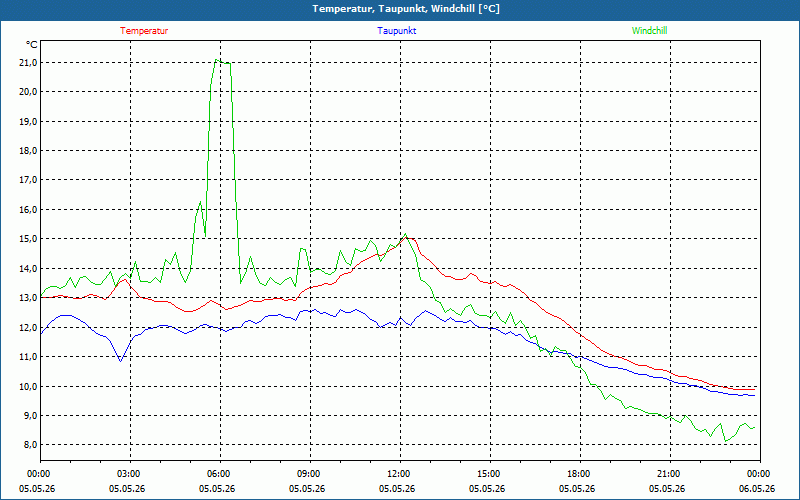
Task: Click the 15:00 time axis label
Action: 490,474
